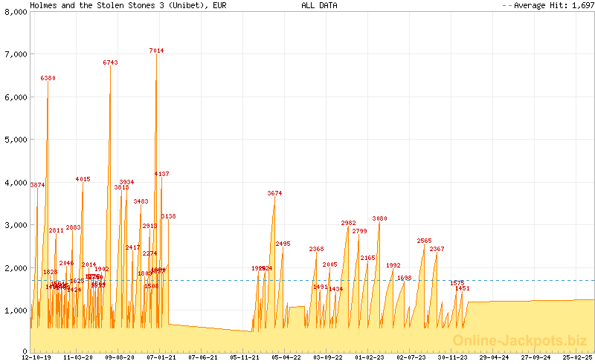
Task: Click the y-axis label 3,000
Action: click(x=16, y=225)
